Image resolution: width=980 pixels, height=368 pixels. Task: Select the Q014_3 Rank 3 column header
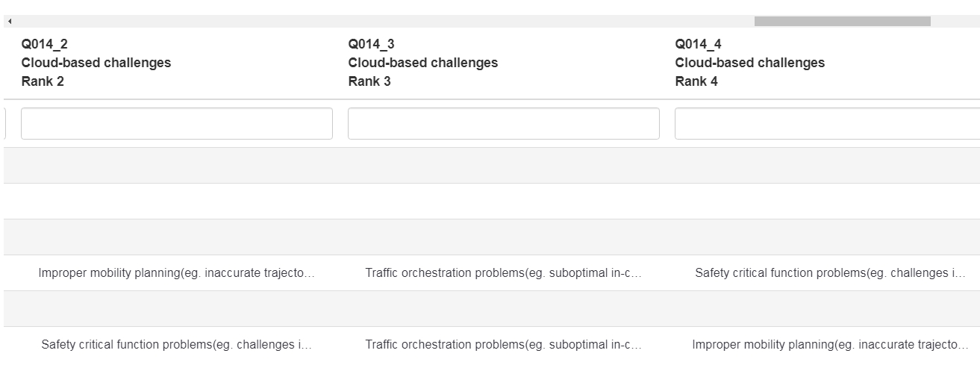click(x=423, y=63)
